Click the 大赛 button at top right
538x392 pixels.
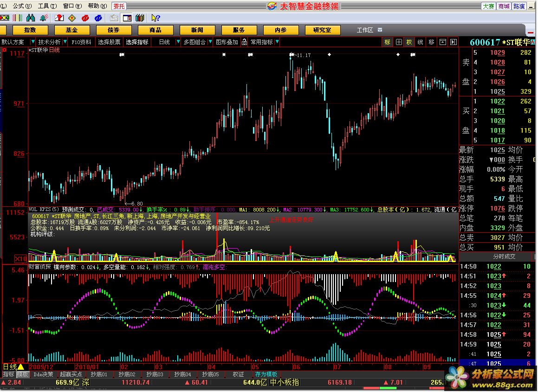point(488,6)
